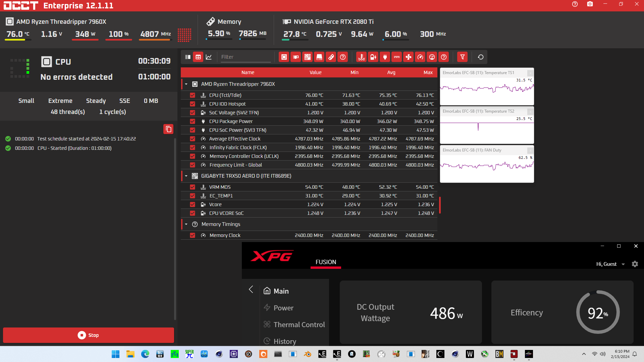Toggle memory sensors filter icon
The height and width of the screenshot is (362, 644).
coord(331,57)
